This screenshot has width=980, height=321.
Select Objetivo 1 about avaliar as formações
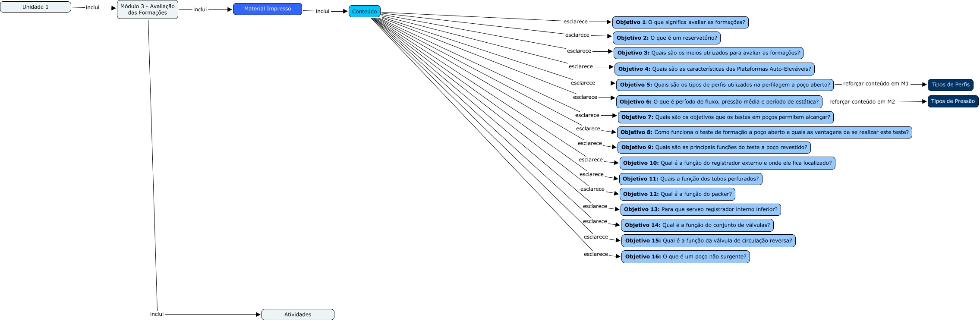click(680, 22)
